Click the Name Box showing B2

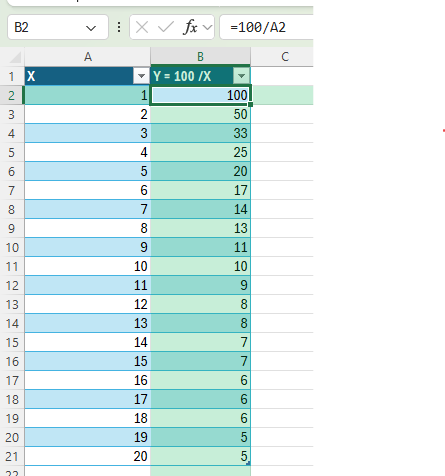(58, 27)
